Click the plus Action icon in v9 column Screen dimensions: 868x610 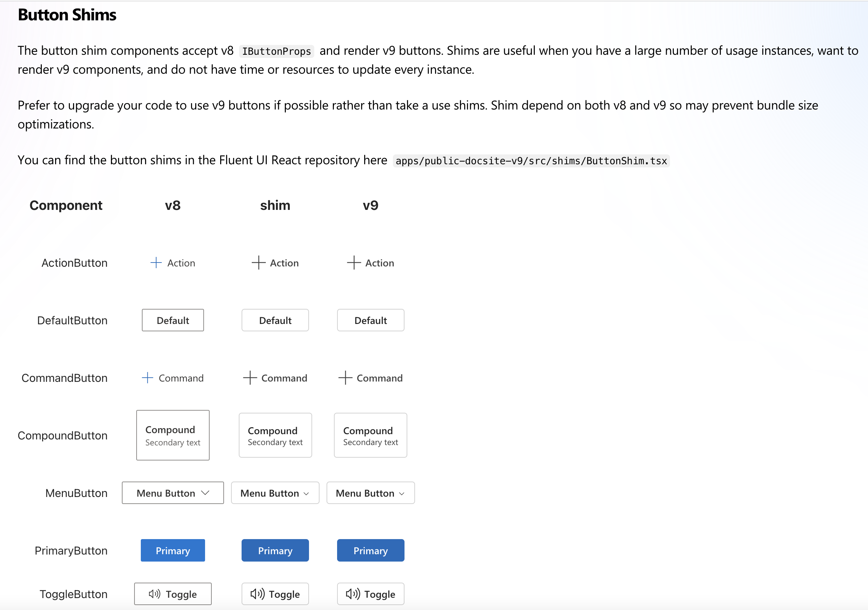pos(354,262)
